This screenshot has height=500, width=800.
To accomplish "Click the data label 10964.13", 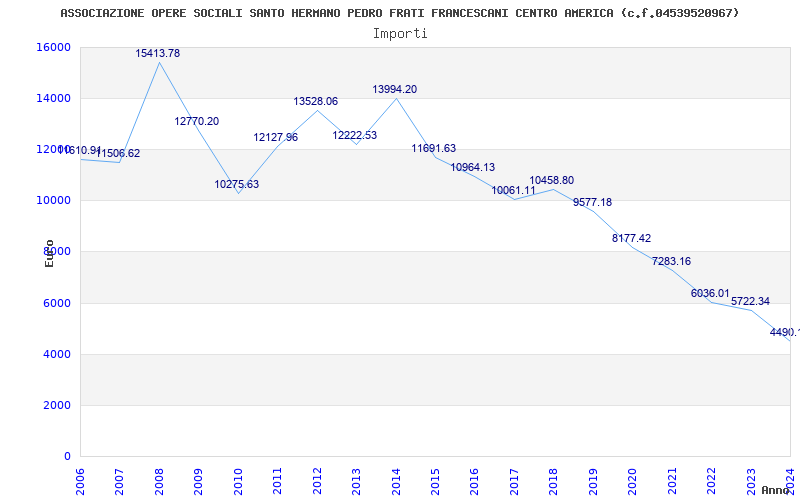I will 472,167.
